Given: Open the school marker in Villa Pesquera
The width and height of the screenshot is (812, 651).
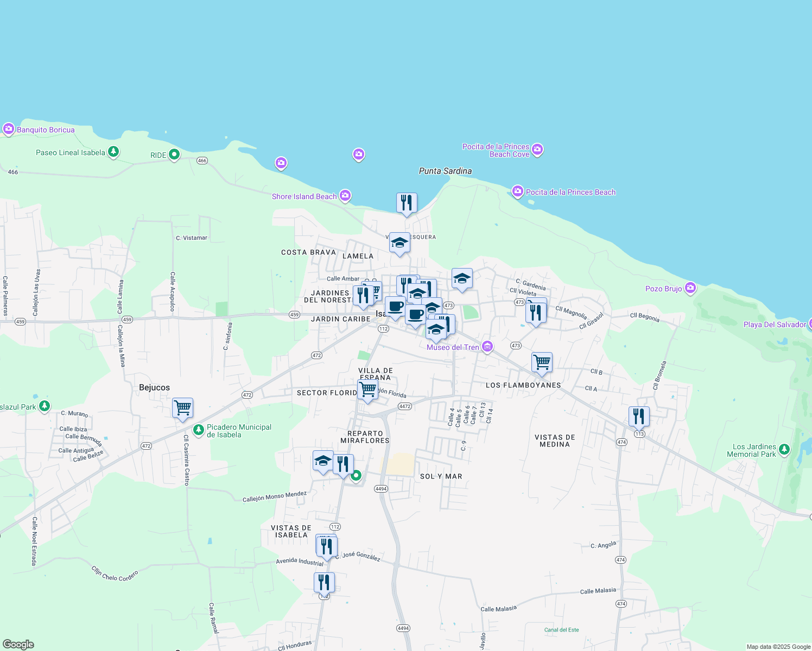Looking at the screenshot, I should coord(399,243).
